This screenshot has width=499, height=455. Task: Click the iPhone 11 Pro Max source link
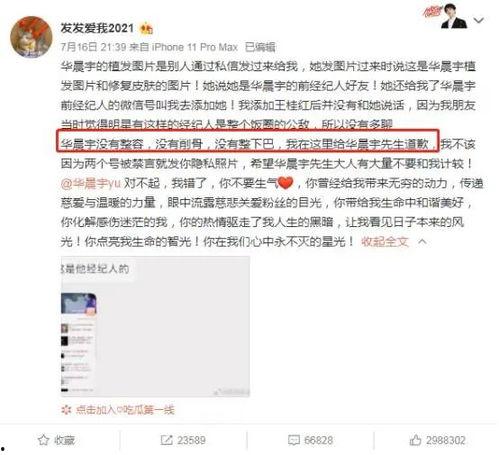[195, 47]
